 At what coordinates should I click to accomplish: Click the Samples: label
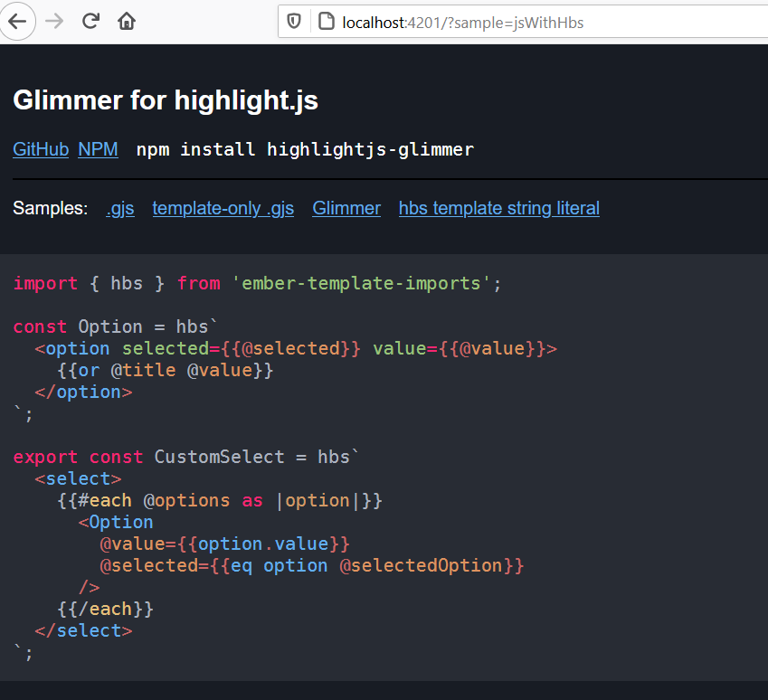coord(51,209)
